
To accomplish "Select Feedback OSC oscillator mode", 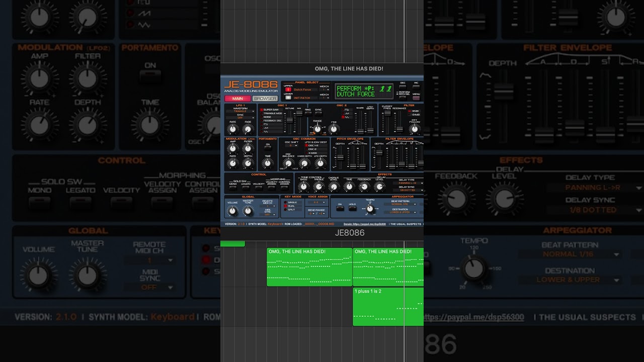I will pyautogui.click(x=272, y=121).
